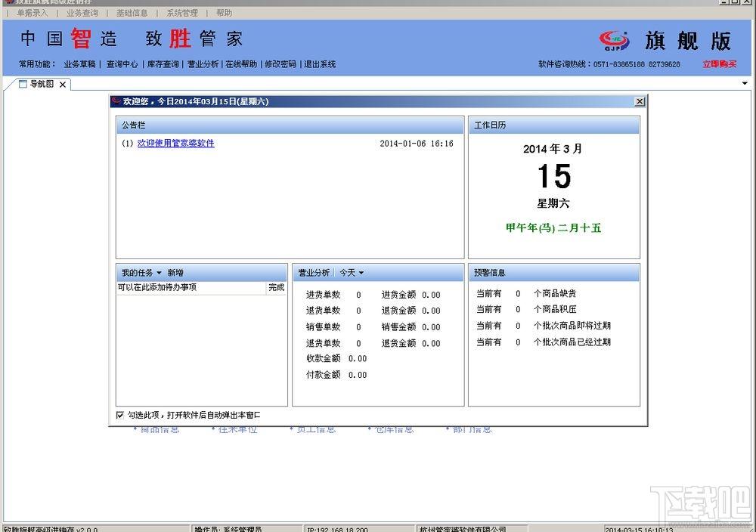Open the 业务查询 menu
This screenshot has height=532, width=756.
pos(82,13)
